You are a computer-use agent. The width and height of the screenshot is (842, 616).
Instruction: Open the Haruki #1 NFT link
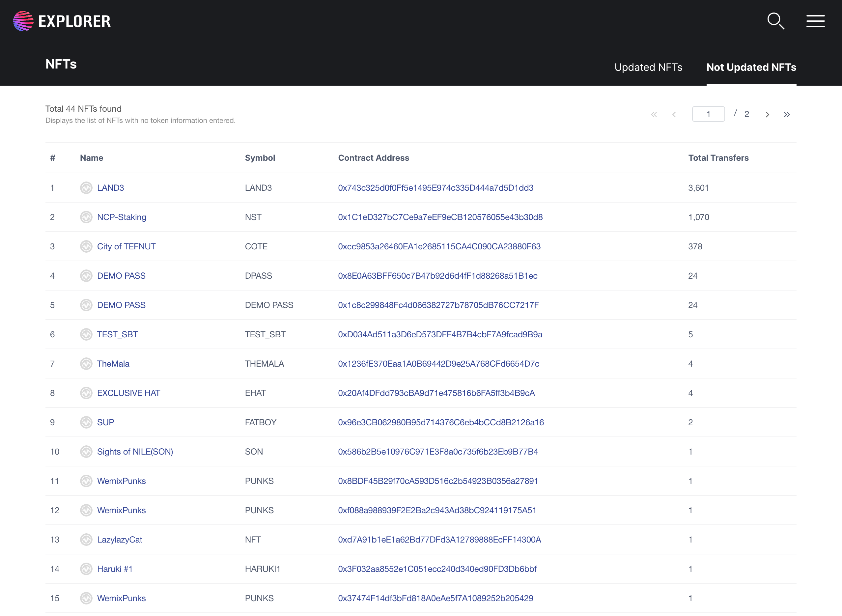point(115,569)
